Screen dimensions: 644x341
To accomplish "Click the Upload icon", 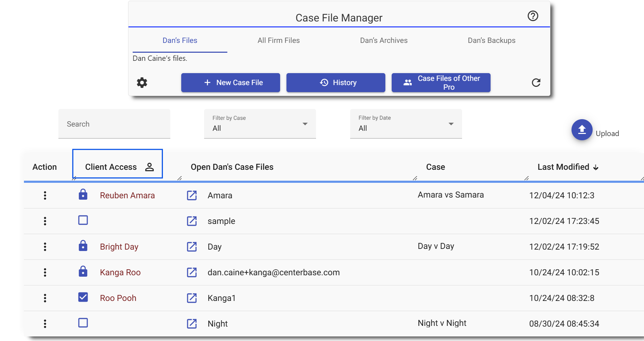I will [582, 130].
